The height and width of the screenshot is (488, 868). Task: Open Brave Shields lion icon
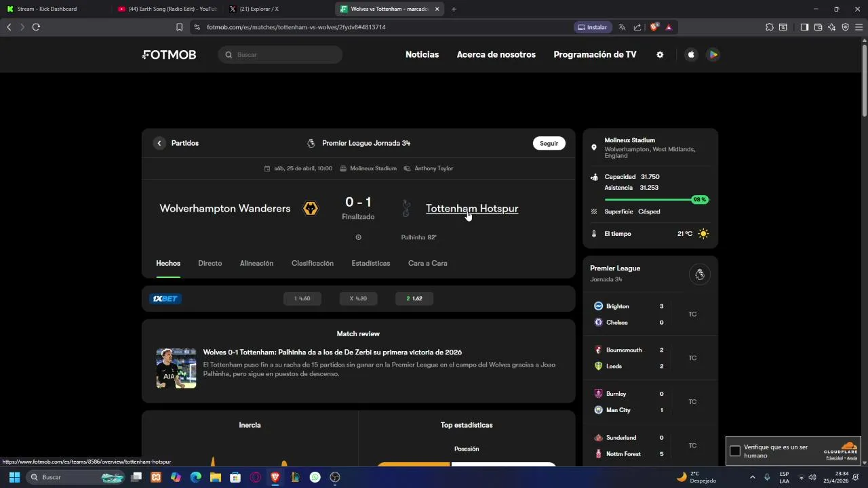click(x=654, y=27)
